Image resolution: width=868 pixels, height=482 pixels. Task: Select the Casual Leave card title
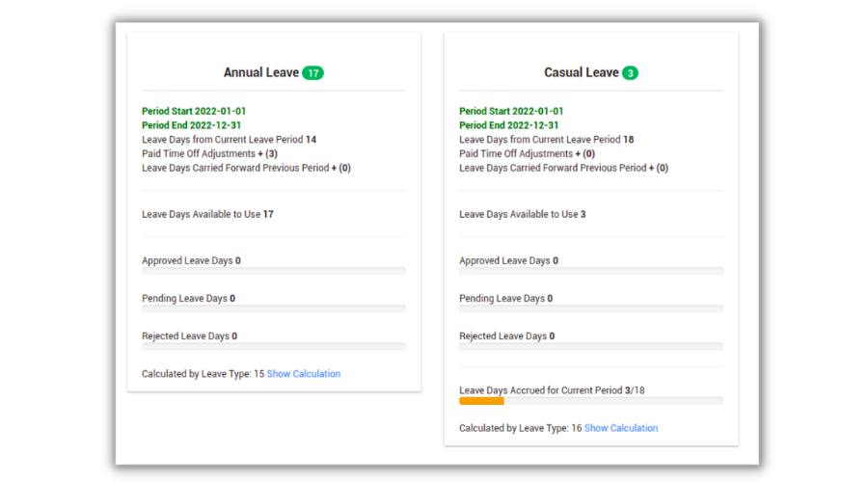click(x=581, y=73)
